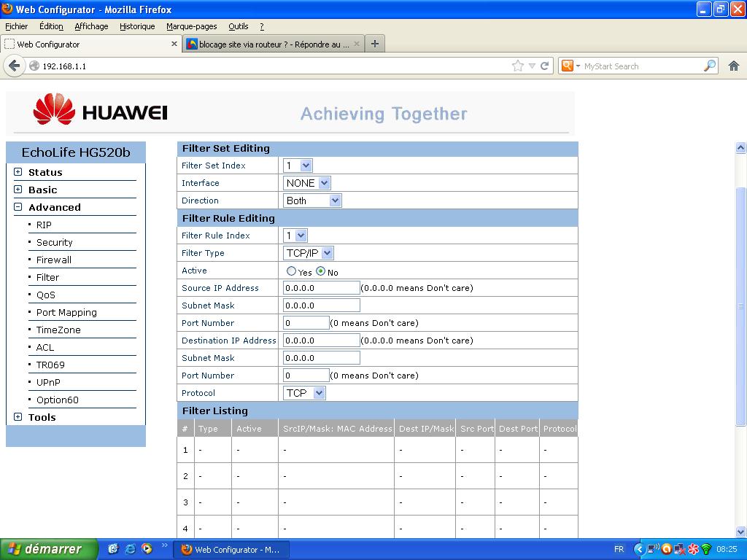Open the ACL link
Image resolution: width=747 pixels, height=560 pixels.
(45, 348)
